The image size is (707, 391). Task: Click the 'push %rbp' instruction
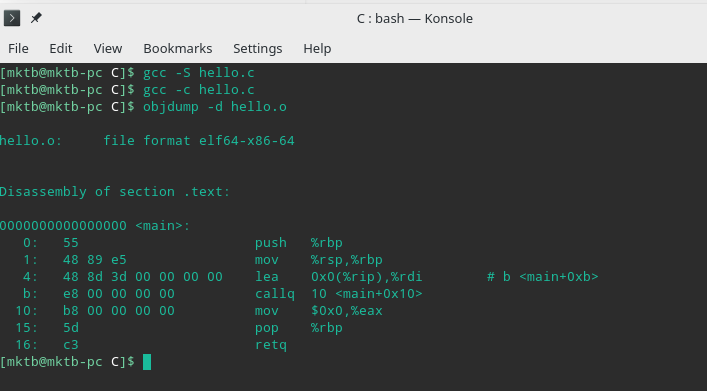click(x=298, y=243)
